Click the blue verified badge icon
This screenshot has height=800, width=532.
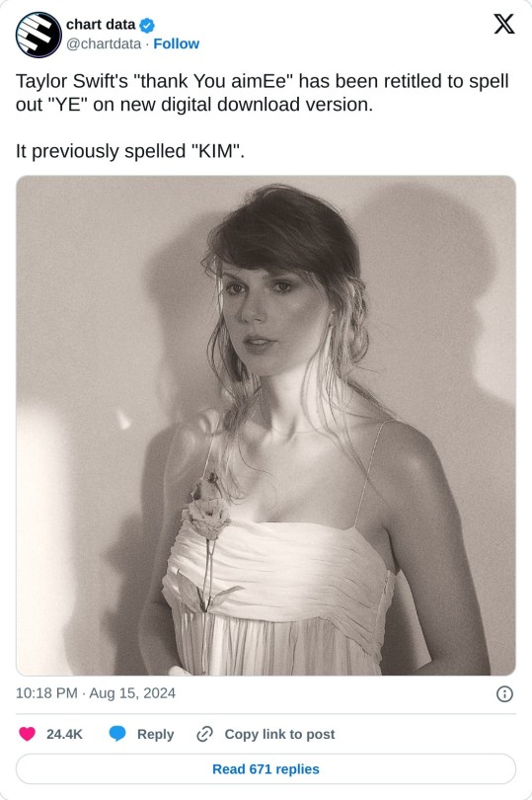147,25
